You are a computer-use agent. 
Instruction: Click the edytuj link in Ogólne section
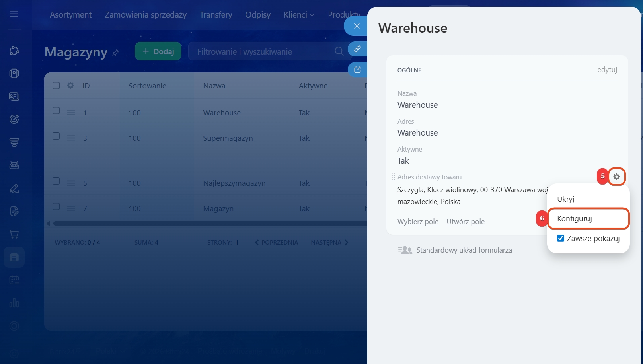pos(607,70)
